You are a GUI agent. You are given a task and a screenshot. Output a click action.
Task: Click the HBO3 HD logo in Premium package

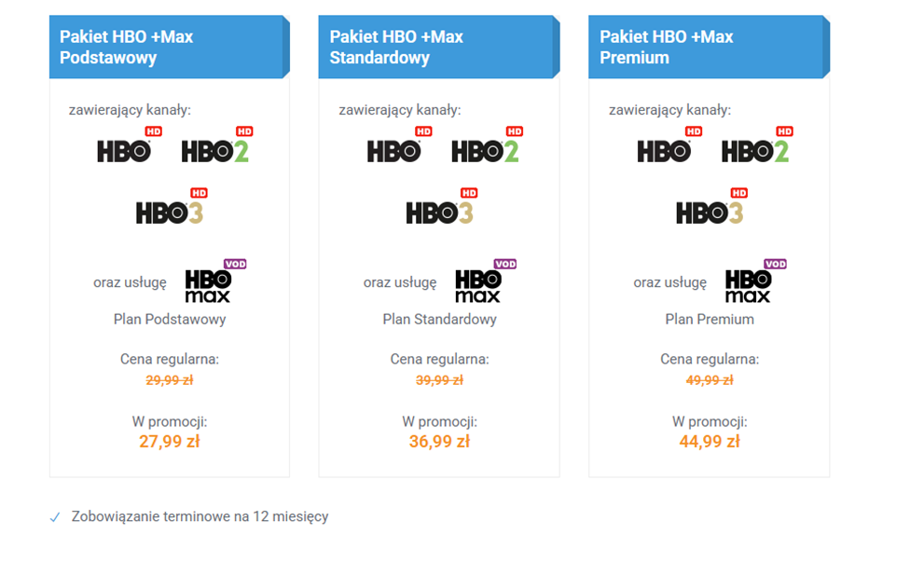tap(711, 209)
